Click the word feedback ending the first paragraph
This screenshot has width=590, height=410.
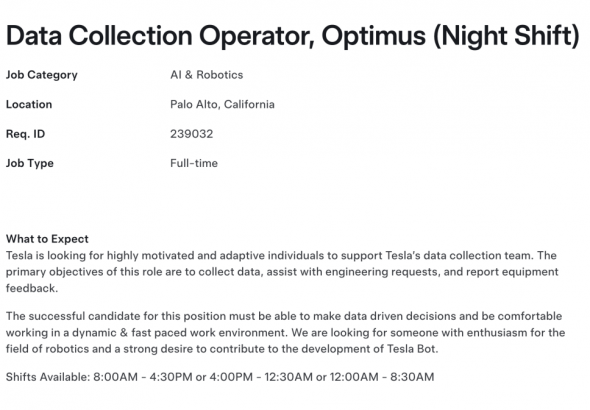click(x=32, y=288)
